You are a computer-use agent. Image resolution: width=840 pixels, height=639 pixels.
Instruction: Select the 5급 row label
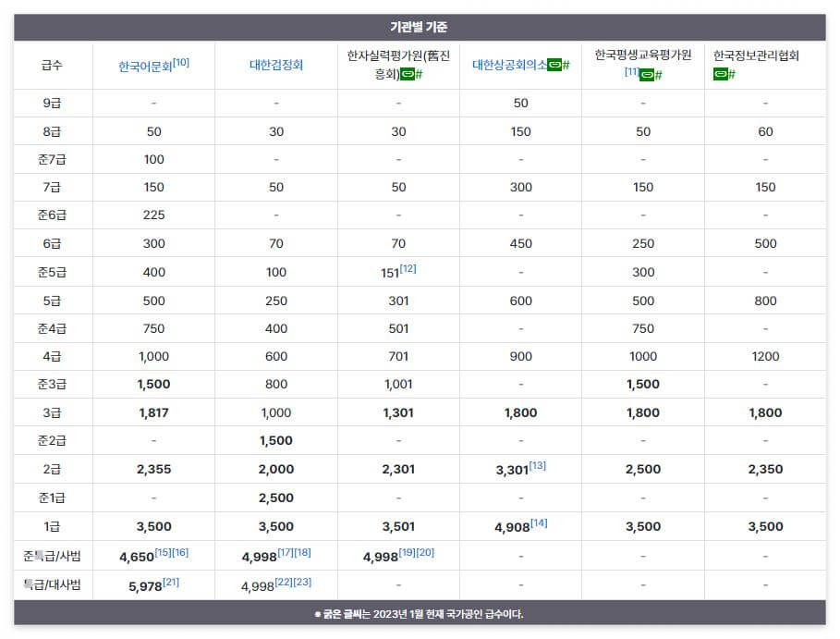[x=52, y=301]
